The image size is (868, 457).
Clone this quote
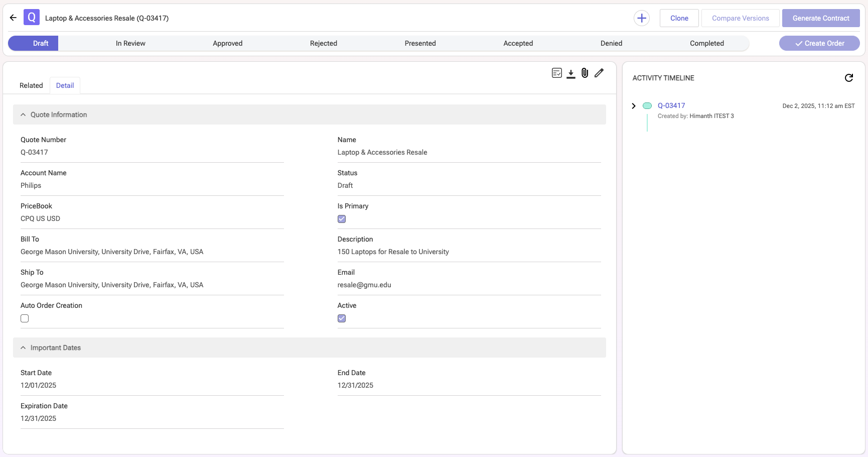679,18
